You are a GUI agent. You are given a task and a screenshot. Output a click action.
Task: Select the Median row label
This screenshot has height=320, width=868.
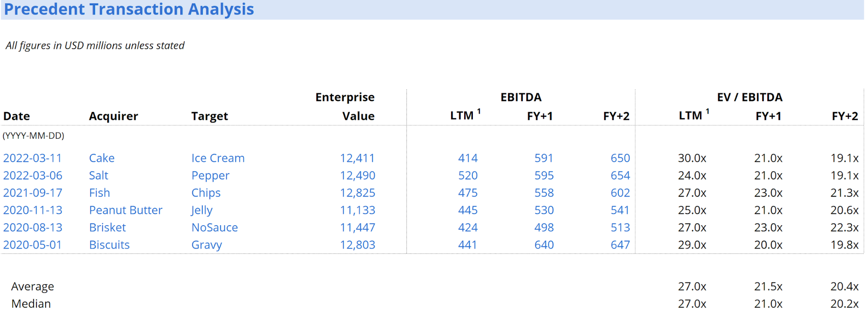coord(31,304)
